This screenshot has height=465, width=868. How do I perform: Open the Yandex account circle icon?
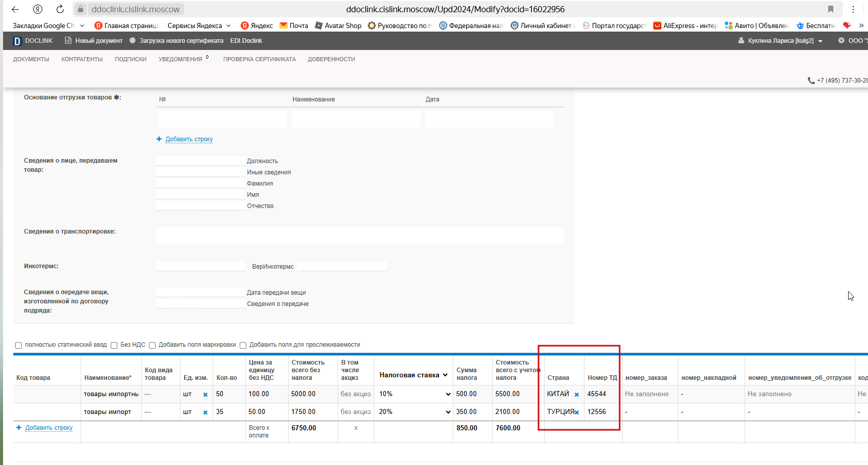click(x=38, y=9)
